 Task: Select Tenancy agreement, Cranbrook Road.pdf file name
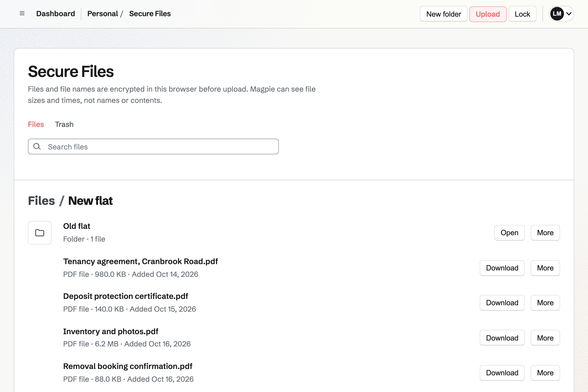140,261
